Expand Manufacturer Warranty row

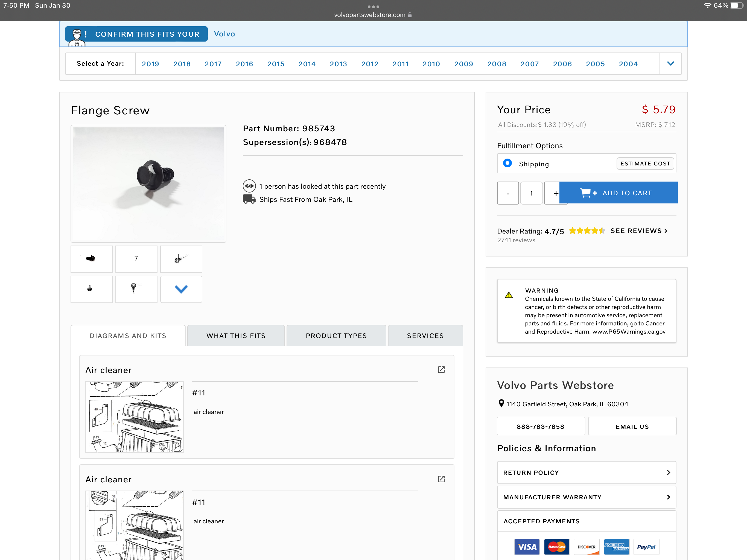pos(586,497)
